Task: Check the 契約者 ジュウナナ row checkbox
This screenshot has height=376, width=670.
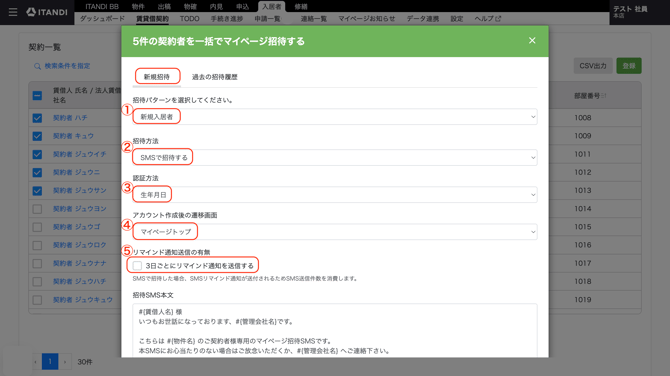Action: click(x=37, y=263)
